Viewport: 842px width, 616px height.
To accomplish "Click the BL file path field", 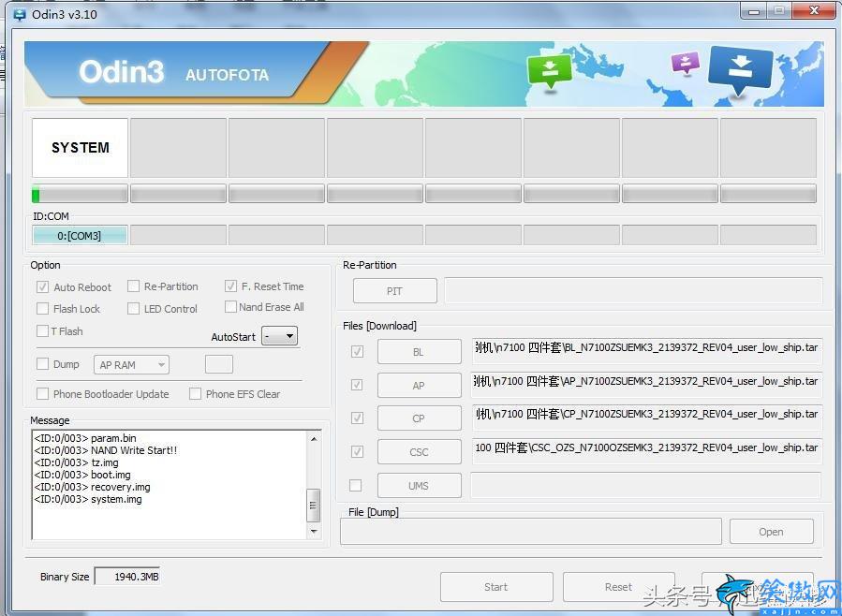I will [x=646, y=351].
